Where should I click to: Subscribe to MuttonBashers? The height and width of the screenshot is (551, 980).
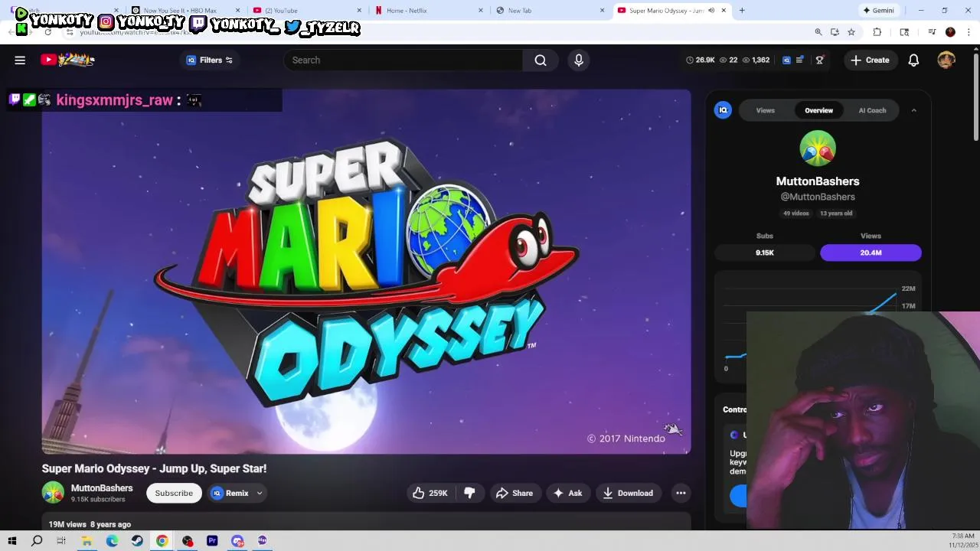pyautogui.click(x=174, y=493)
